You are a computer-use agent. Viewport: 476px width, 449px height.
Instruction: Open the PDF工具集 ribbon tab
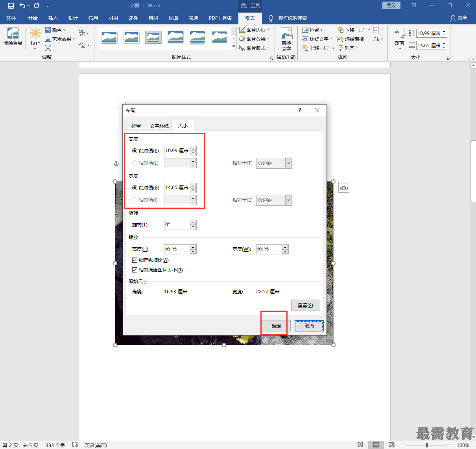[220, 18]
